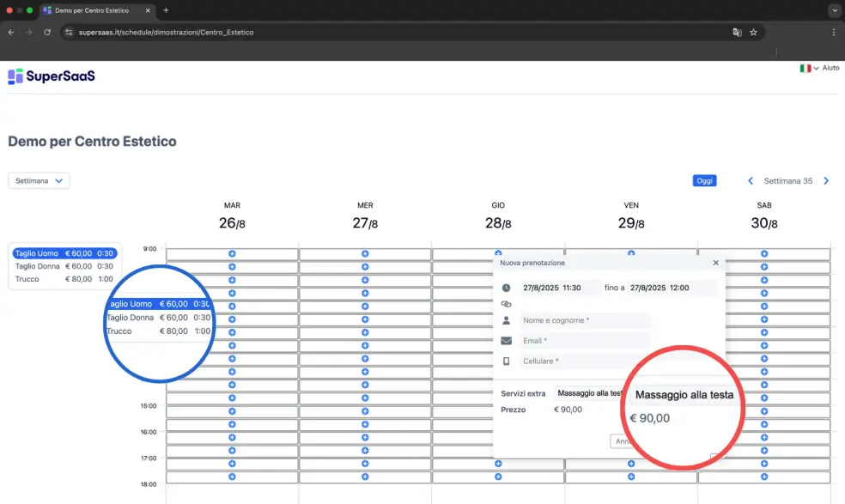Click the end date field 27/8/2025 12:00
This screenshot has height=504, width=845.
pyautogui.click(x=672, y=288)
